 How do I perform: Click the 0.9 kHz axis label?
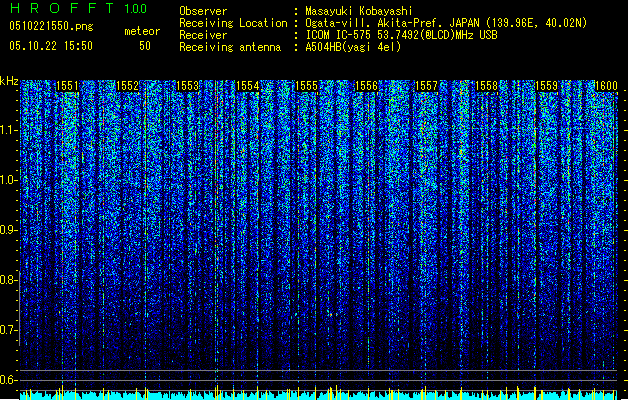point(9,230)
